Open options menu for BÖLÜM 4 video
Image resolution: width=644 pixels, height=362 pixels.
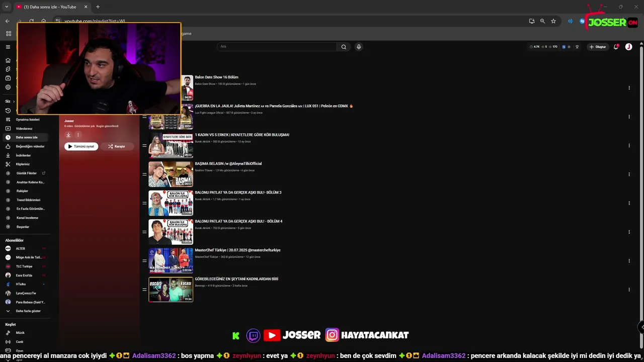(629, 232)
